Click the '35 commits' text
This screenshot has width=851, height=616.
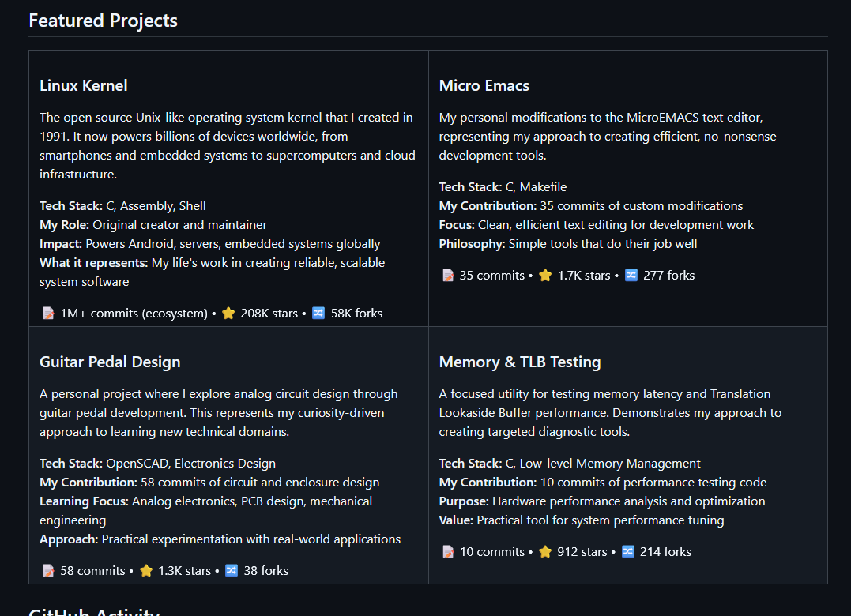[x=492, y=276]
